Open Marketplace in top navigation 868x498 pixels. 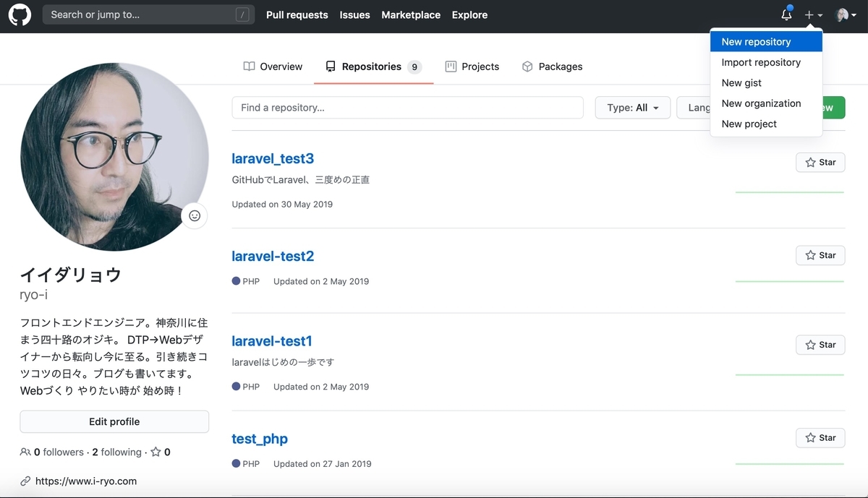pos(411,14)
